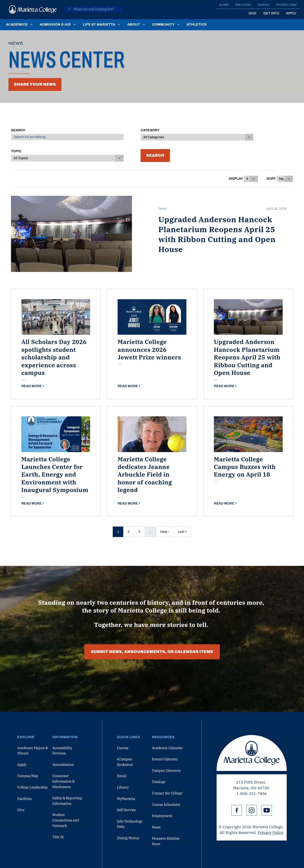Read more about Earth, Energy and Environment
Viewport: 304px width, 868px height.
33,503
